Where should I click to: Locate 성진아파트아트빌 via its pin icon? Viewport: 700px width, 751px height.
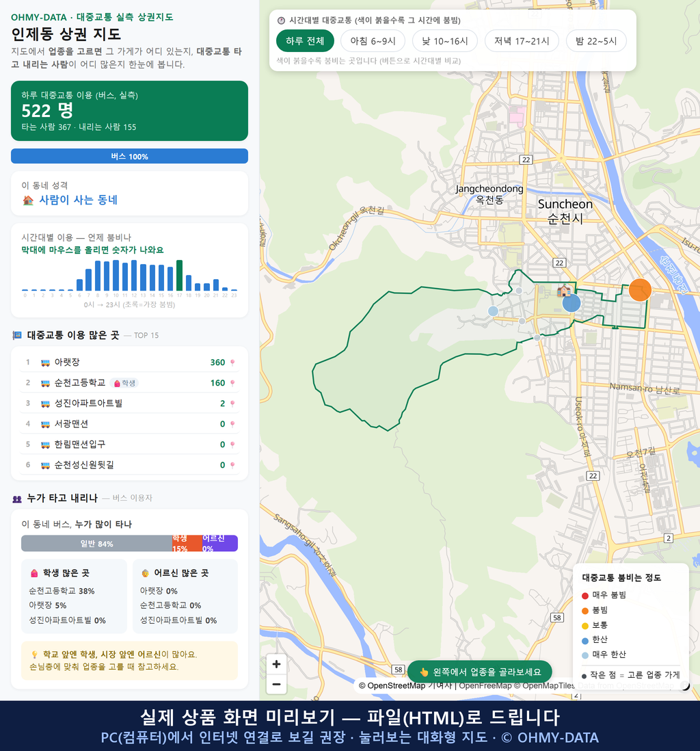(232, 404)
